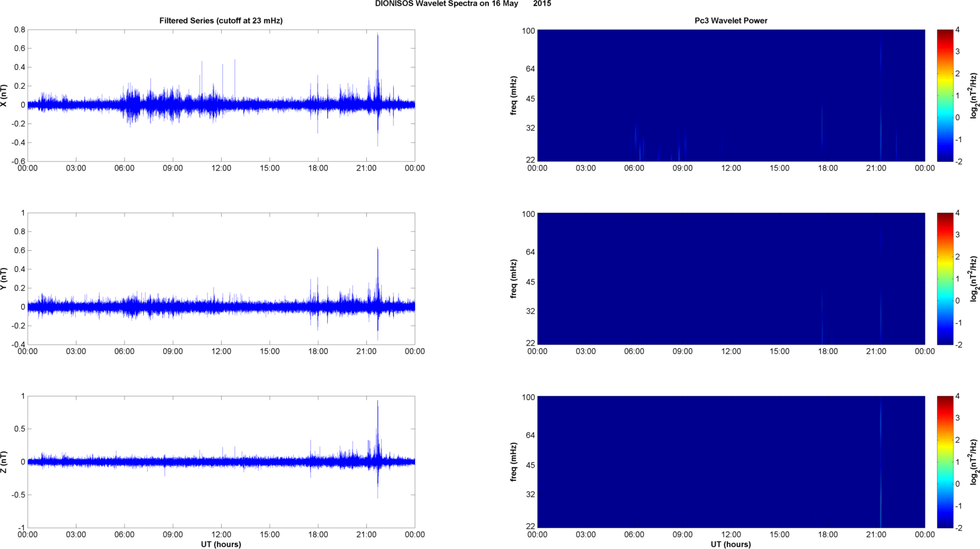Click the bottom wavelet plot's colorbar
Viewport: 980px width, 549px height.
pos(945,462)
